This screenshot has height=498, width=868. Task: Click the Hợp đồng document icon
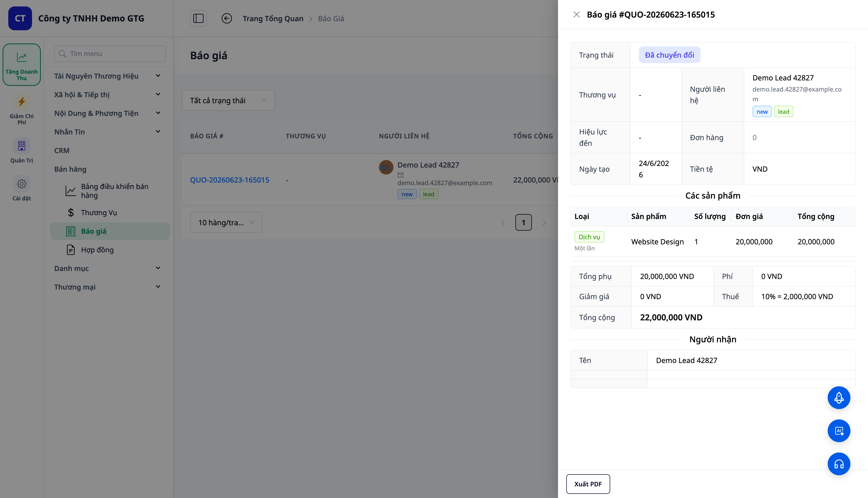71,250
